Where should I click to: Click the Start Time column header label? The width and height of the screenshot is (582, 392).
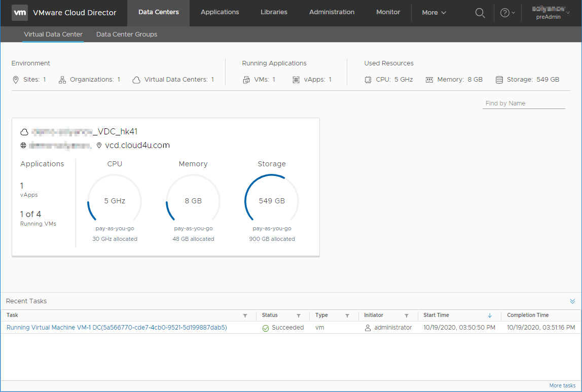436,315
